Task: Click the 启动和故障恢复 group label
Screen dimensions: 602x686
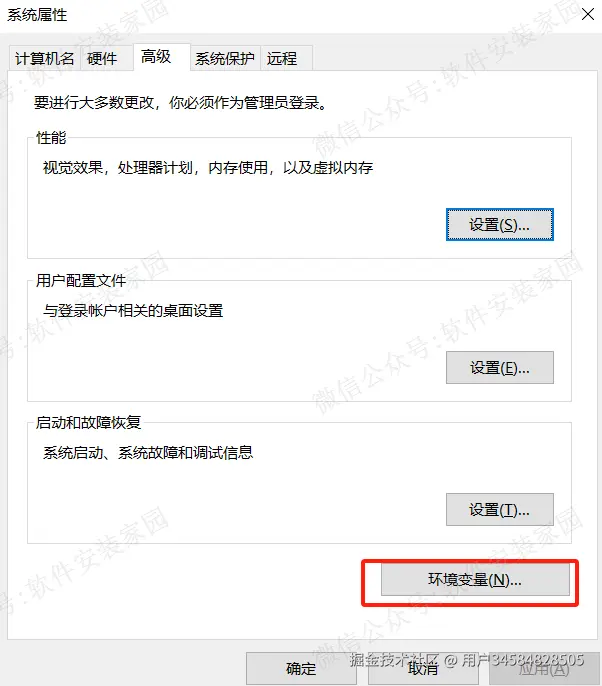Action: point(88,423)
